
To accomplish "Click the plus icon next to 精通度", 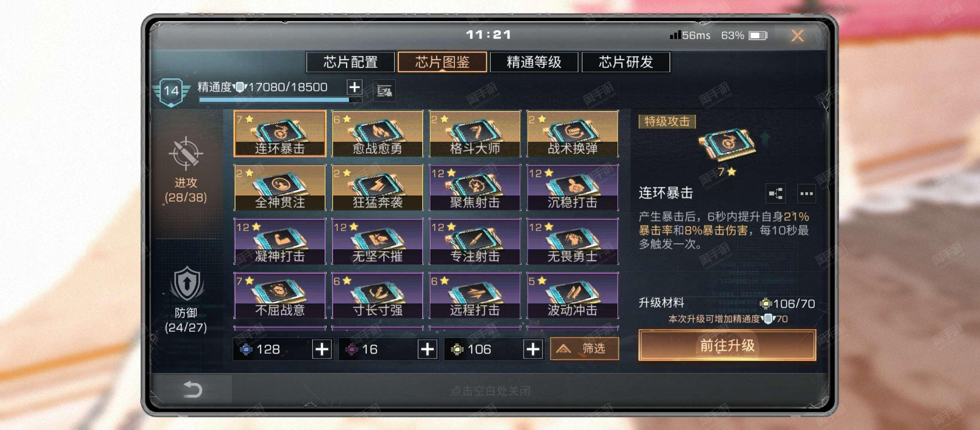I will point(355,87).
